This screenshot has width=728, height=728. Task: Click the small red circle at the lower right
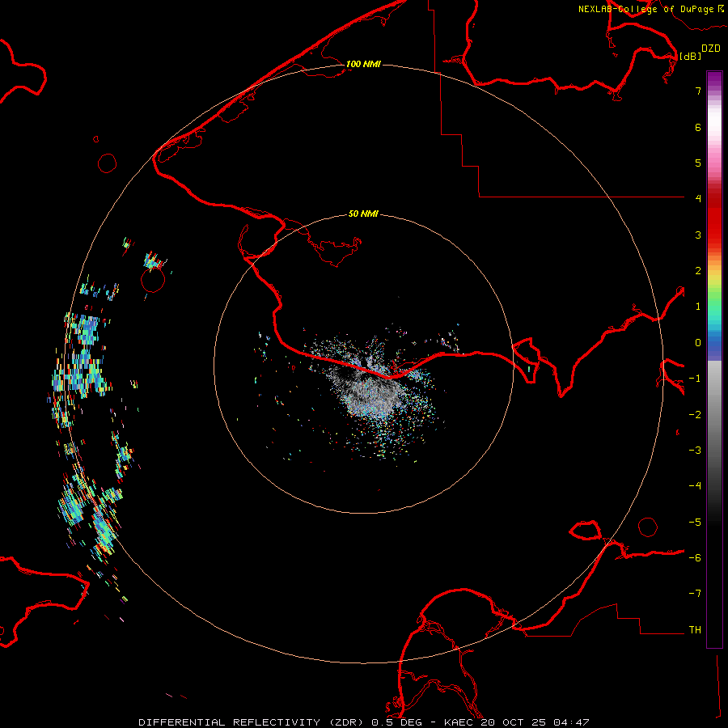[x=648, y=527]
